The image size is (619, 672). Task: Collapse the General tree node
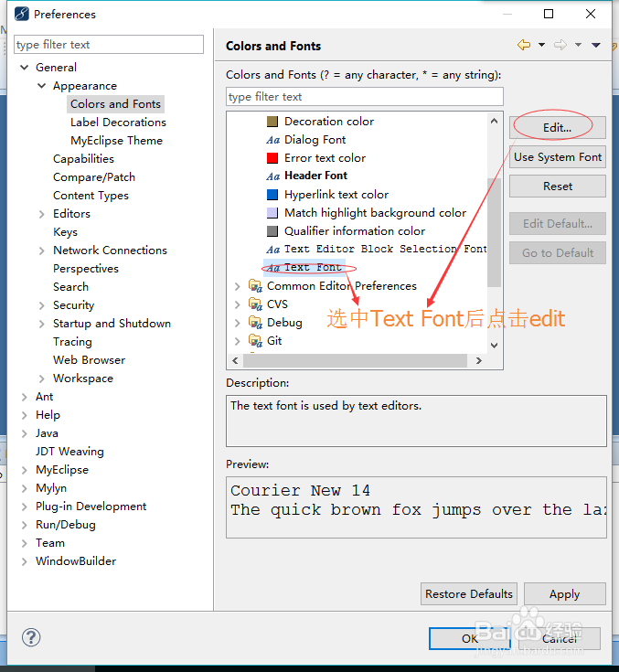25,68
